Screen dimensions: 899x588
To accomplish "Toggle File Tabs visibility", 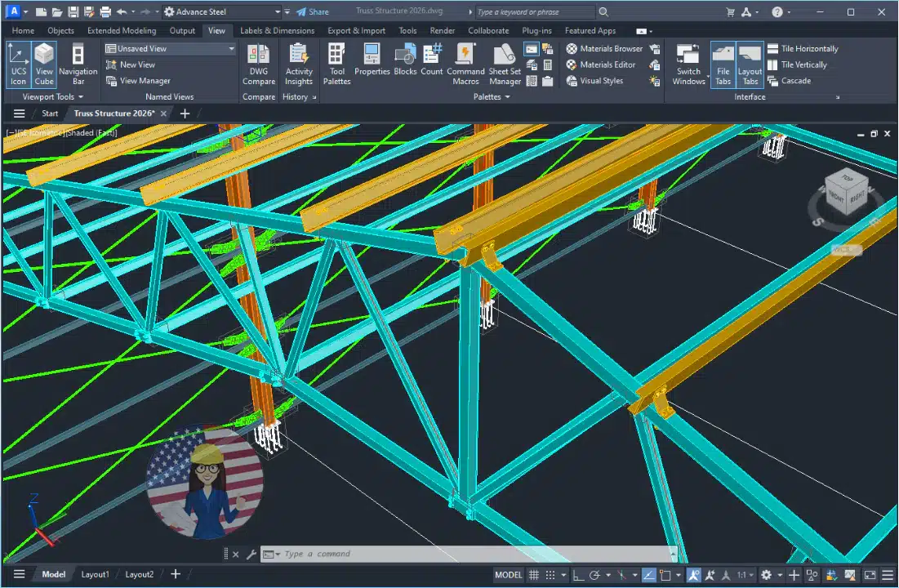I will [x=723, y=65].
